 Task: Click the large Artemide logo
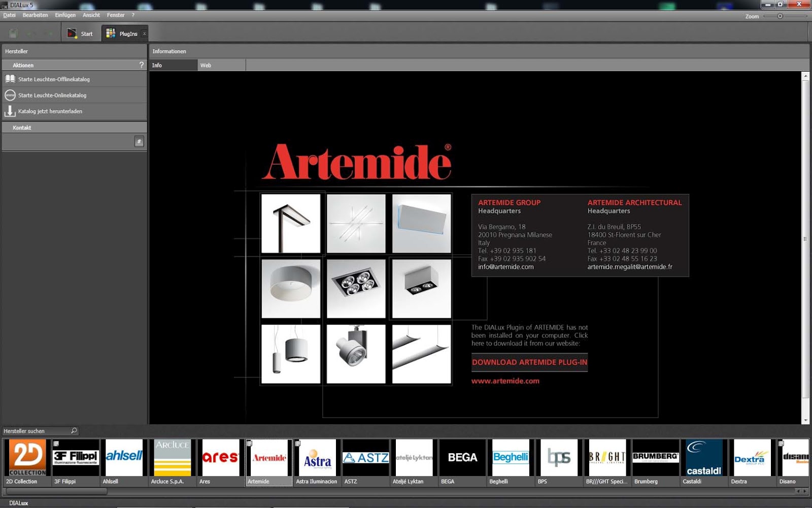pyautogui.click(x=356, y=162)
